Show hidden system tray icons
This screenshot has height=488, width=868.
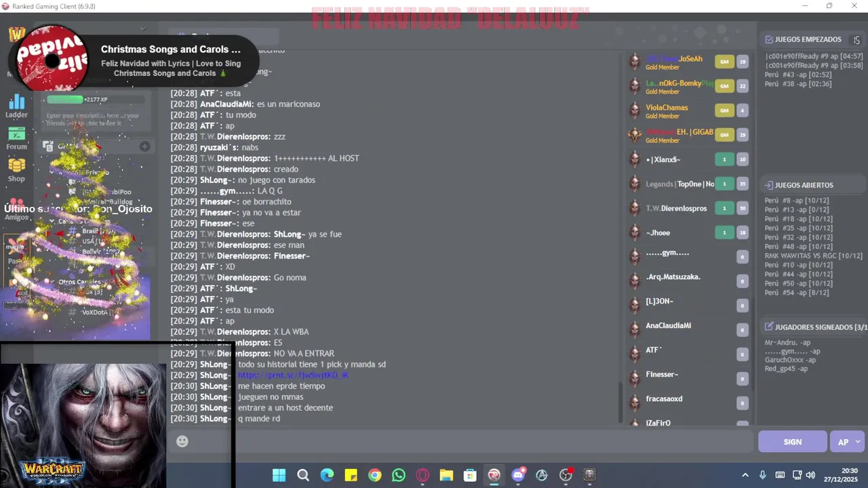tap(745, 475)
